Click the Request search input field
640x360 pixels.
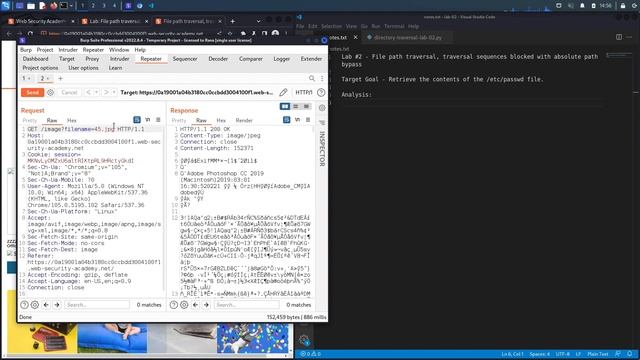97,305
